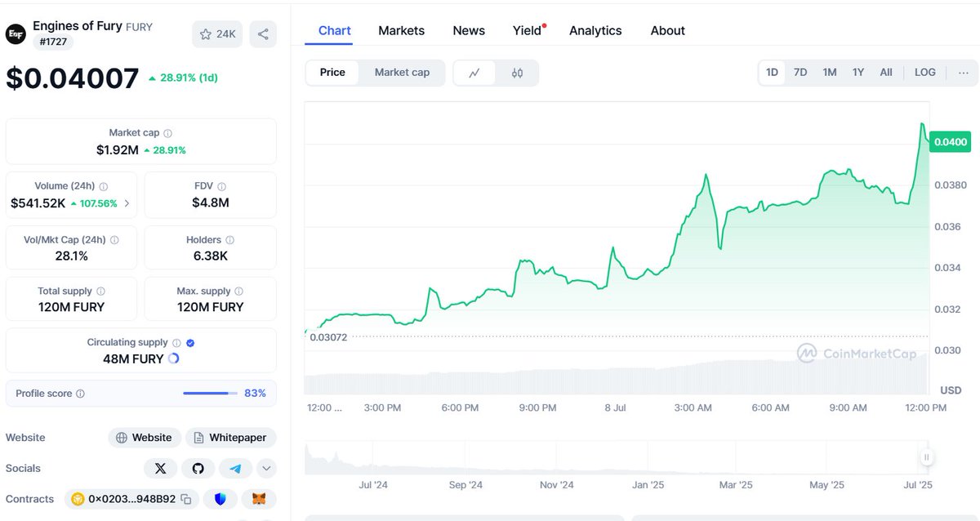This screenshot has width=980, height=521.
Task: Click the #1727 rank badge
Action: point(52,42)
